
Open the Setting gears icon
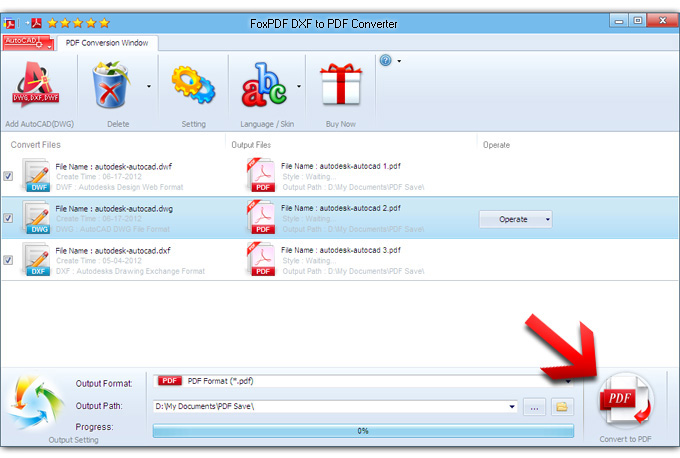coord(193,84)
